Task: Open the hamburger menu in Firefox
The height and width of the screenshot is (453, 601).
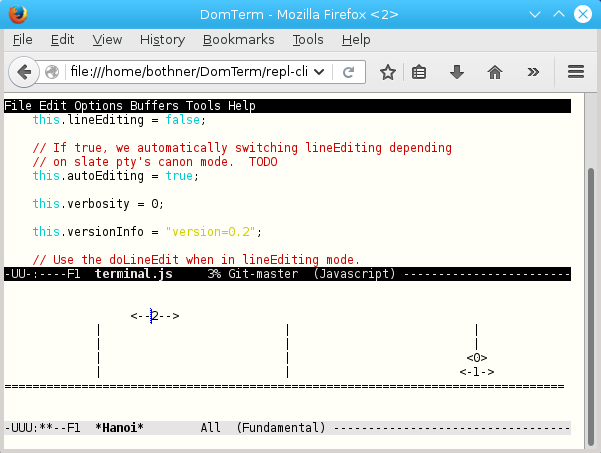Action: (575, 72)
